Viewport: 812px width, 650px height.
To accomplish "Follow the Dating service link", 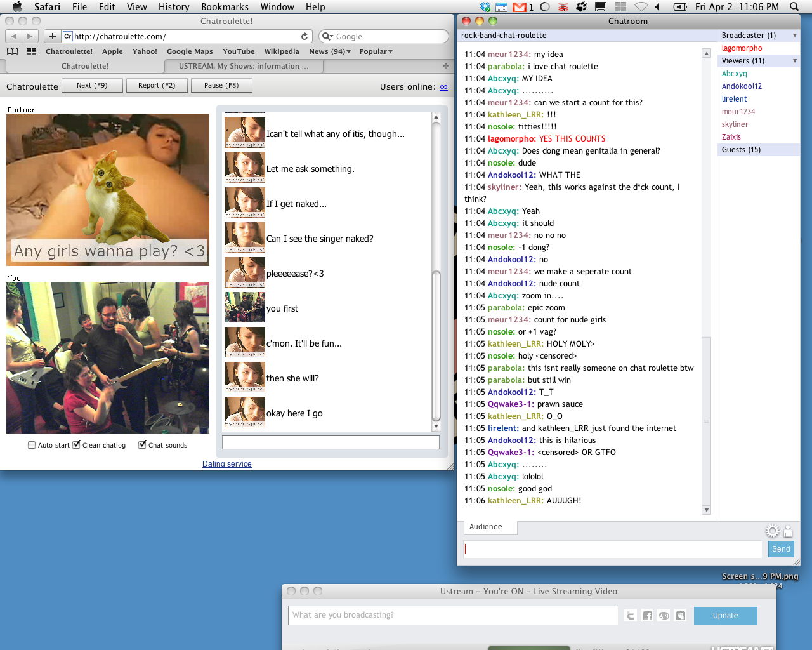I will [x=226, y=464].
